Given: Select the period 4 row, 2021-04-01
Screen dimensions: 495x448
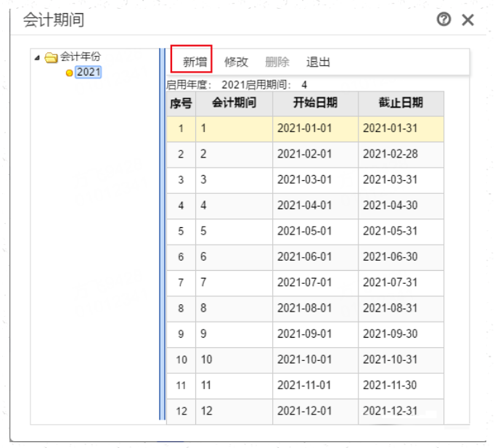Looking at the screenshot, I should (306, 205).
